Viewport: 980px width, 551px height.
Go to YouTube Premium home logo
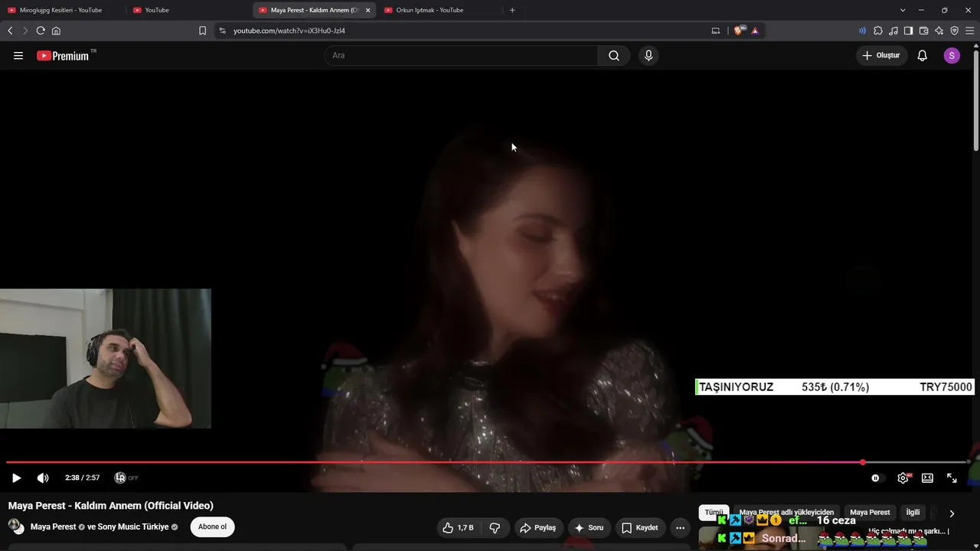pos(63,55)
